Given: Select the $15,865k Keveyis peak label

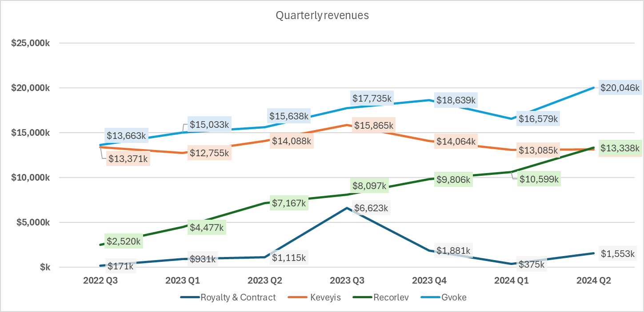Looking at the screenshot, I should pos(373,126).
